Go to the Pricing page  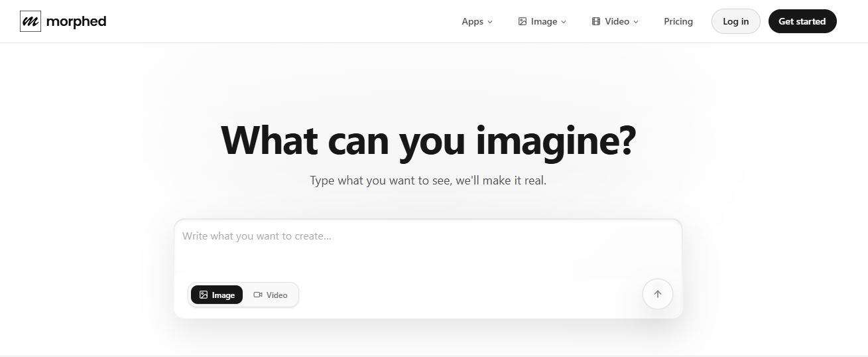[x=678, y=21]
